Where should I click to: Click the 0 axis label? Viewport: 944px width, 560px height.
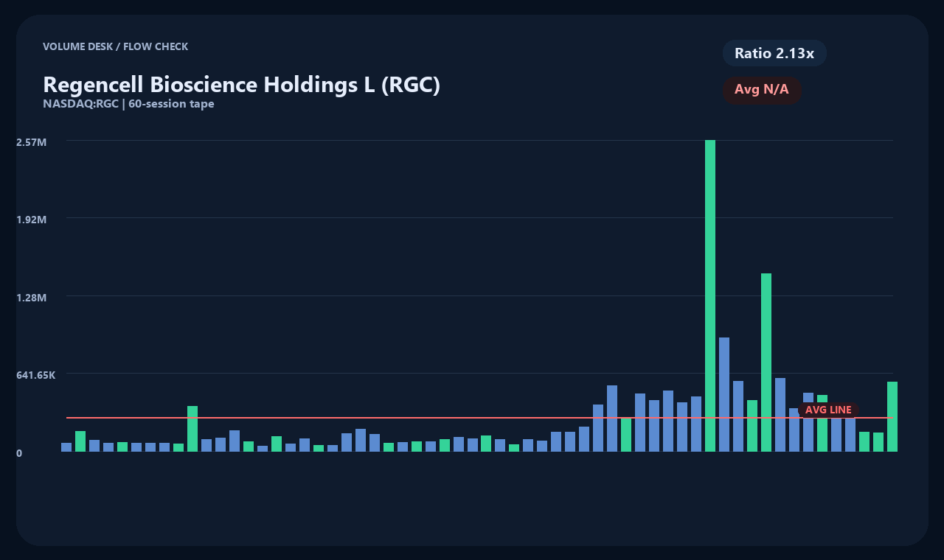click(19, 453)
